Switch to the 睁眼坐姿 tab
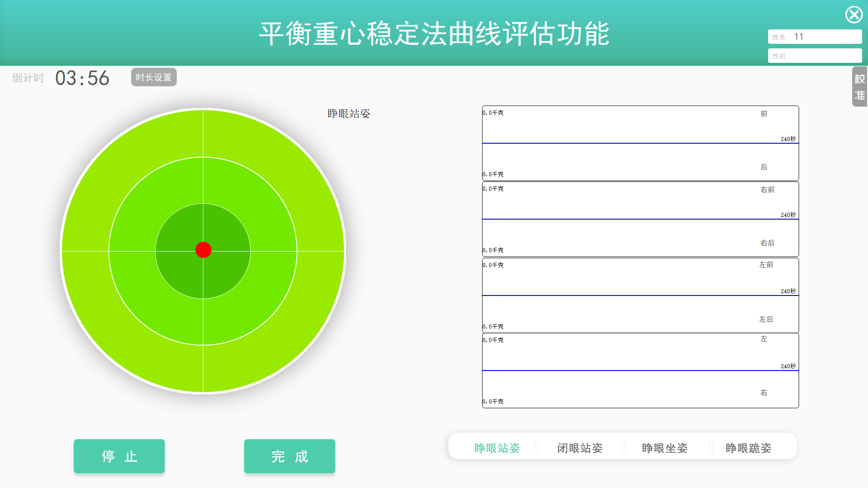 tap(665, 448)
